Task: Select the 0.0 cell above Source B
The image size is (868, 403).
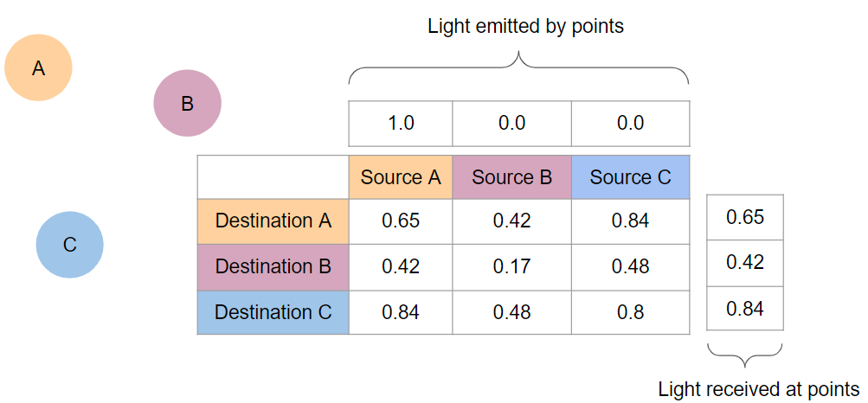Action: click(x=512, y=123)
